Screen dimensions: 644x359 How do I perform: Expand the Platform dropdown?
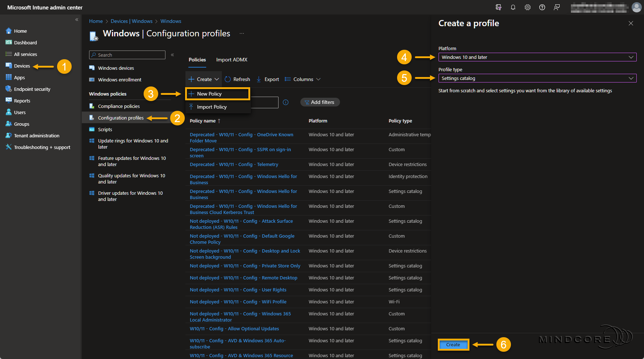point(537,57)
